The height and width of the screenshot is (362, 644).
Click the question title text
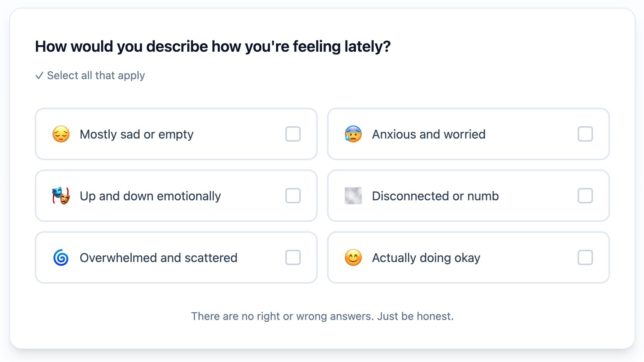[212, 46]
